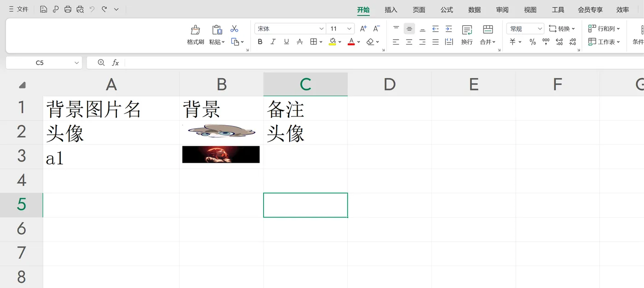Click Decrease Decimal icon
The width and height of the screenshot is (644, 288).
[x=572, y=42]
